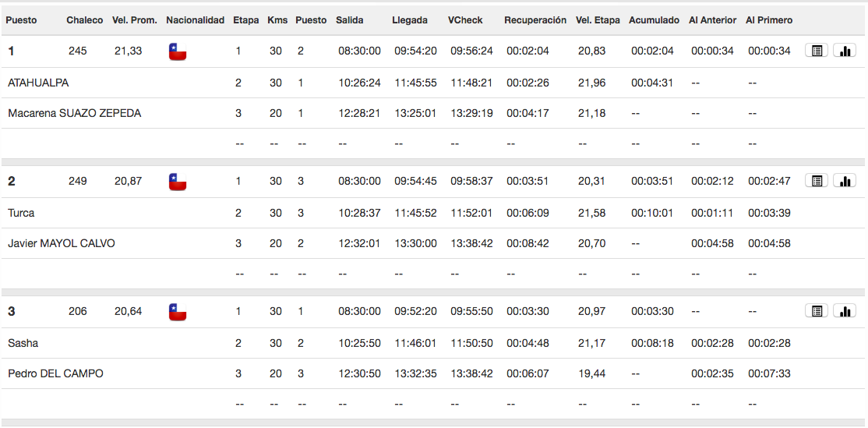
Task: Select rider Pedro DEL CAMPO
Action: [x=55, y=373]
